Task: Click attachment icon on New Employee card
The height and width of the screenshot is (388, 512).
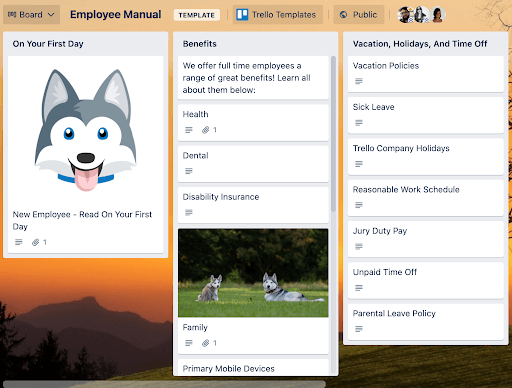Action: point(36,242)
